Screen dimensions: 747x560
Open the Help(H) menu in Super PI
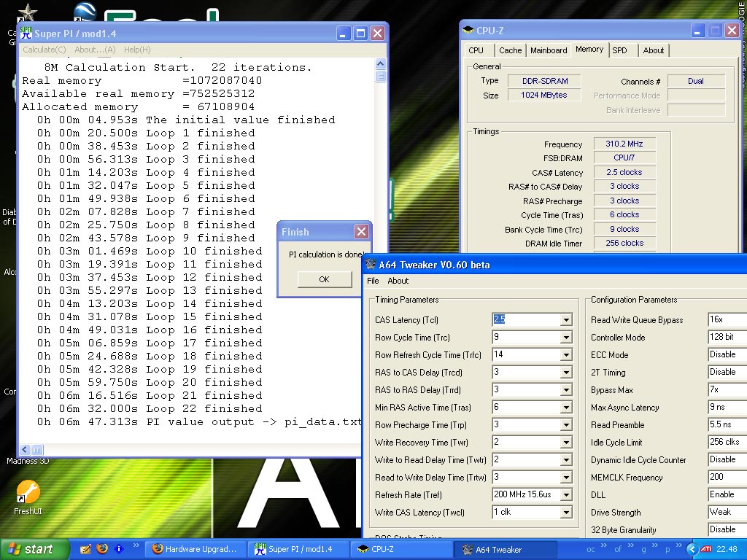point(137,50)
